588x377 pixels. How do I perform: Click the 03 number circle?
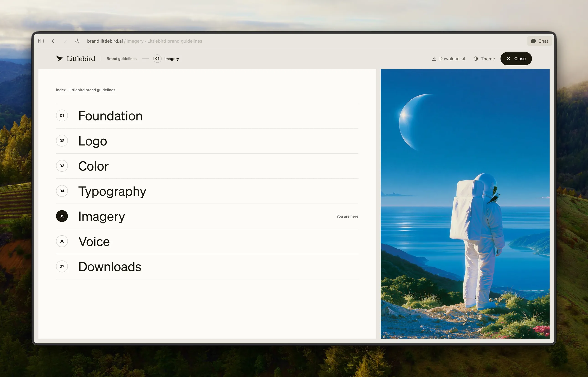pos(62,166)
